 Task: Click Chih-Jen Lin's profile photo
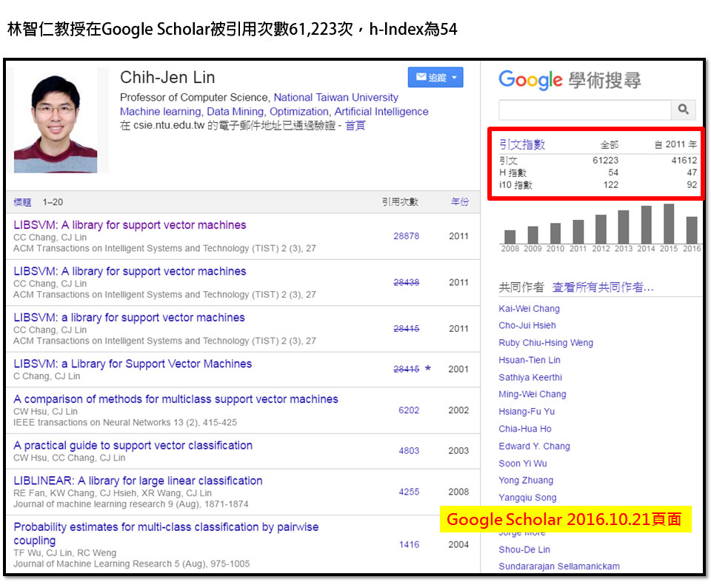pyautogui.click(x=56, y=121)
